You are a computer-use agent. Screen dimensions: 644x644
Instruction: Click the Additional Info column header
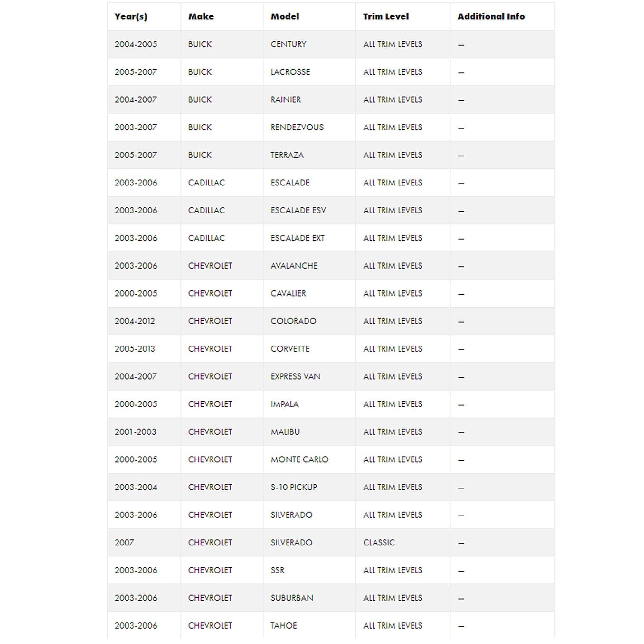tap(491, 17)
